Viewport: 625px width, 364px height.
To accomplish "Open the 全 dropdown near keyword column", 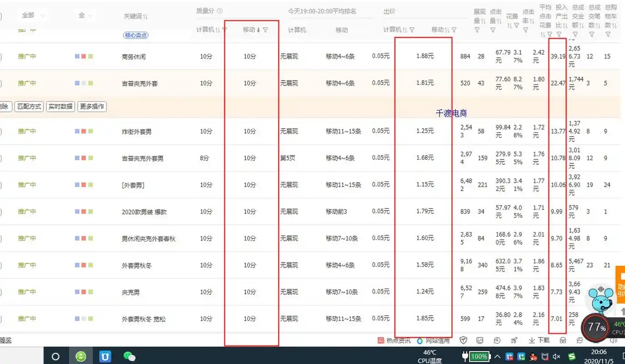I will tap(85, 15).
